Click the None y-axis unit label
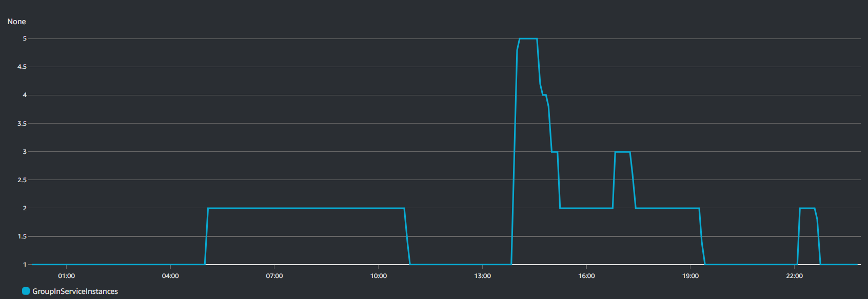Image resolution: width=868 pixels, height=299 pixels. pyautogui.click(x=16, y=22)
